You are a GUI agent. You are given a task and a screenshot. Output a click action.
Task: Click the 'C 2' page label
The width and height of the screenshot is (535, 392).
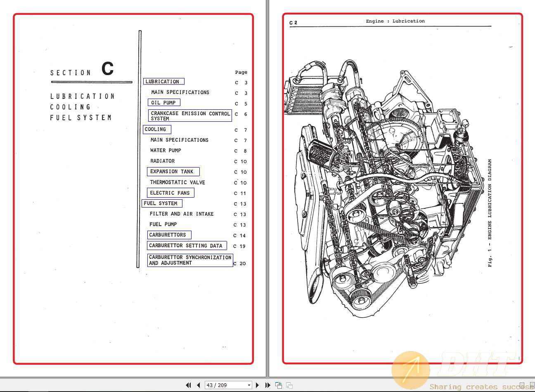coord(293,23)
